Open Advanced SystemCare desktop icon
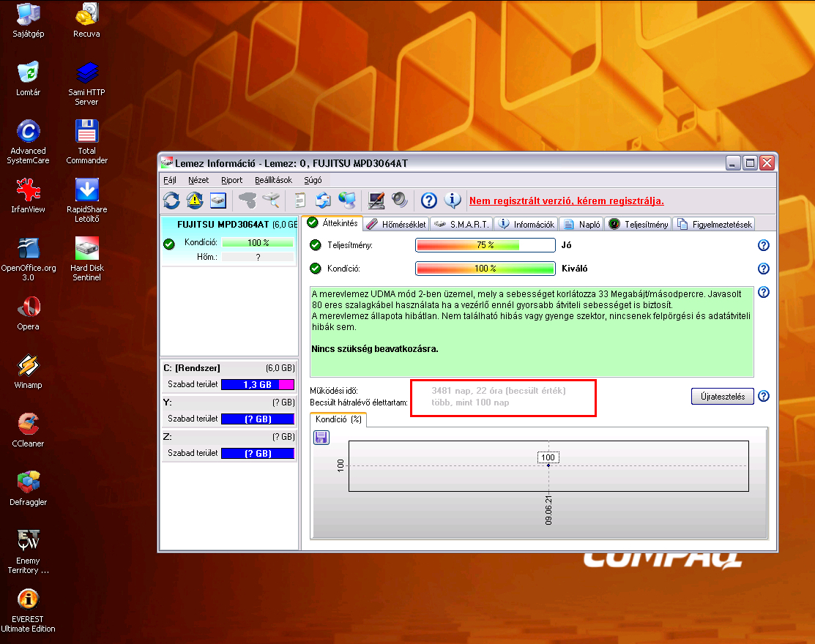This screenshot has height=644, width=815. click(28, 142)
